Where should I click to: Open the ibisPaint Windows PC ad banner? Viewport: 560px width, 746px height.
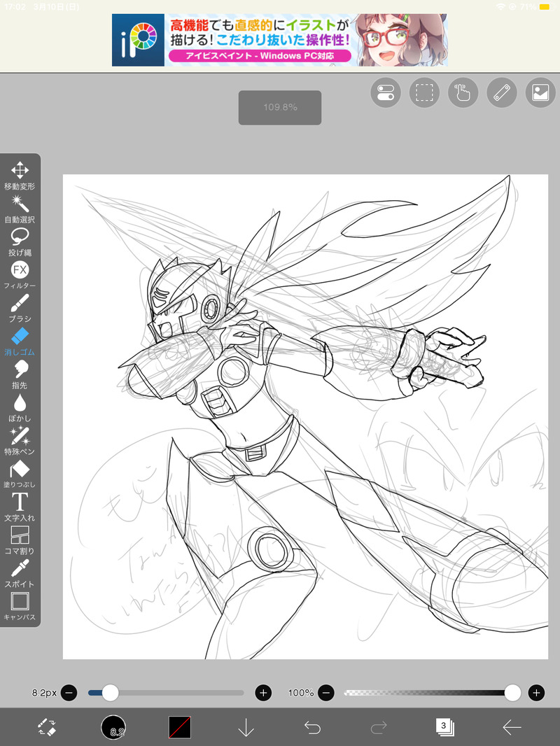click(280, 40)
